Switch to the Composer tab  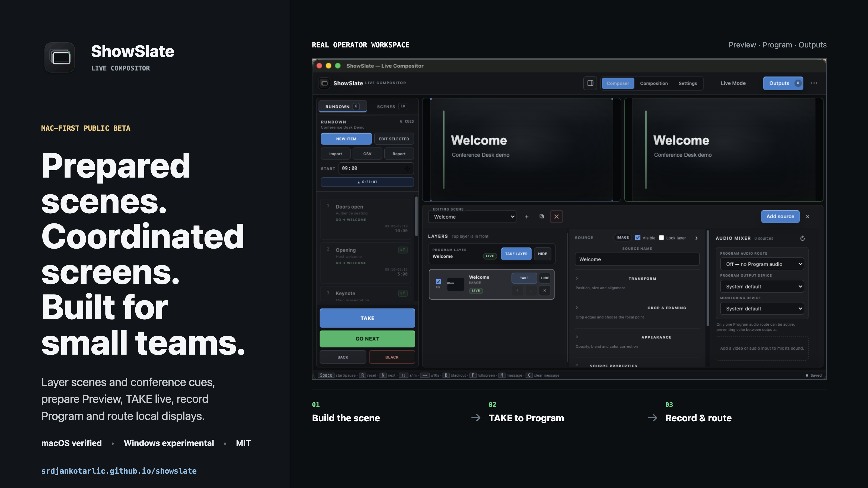coord(618,84)
